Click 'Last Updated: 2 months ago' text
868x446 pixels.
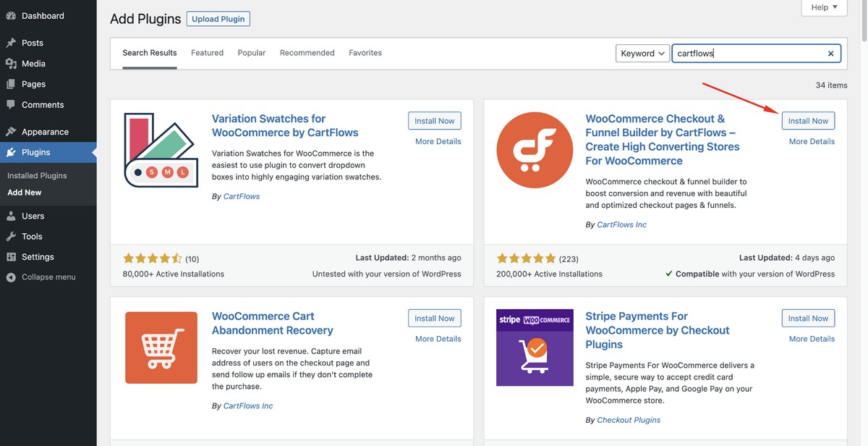(408, 258)
